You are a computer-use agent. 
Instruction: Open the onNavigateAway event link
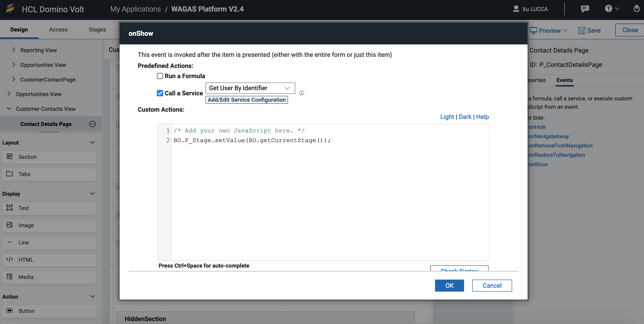pos(549,136)
